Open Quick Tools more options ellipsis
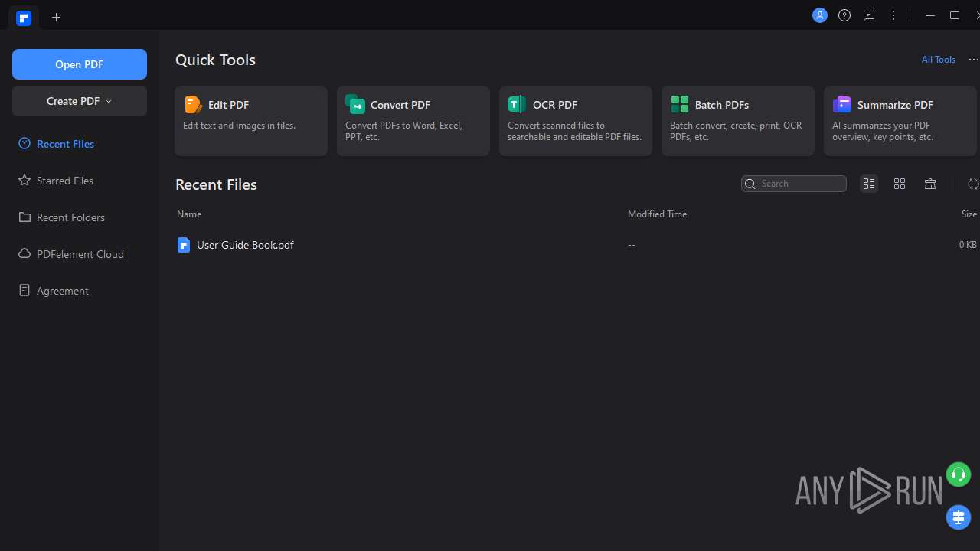The width and height of the screenshot is (980, 551). coord(974,60)
